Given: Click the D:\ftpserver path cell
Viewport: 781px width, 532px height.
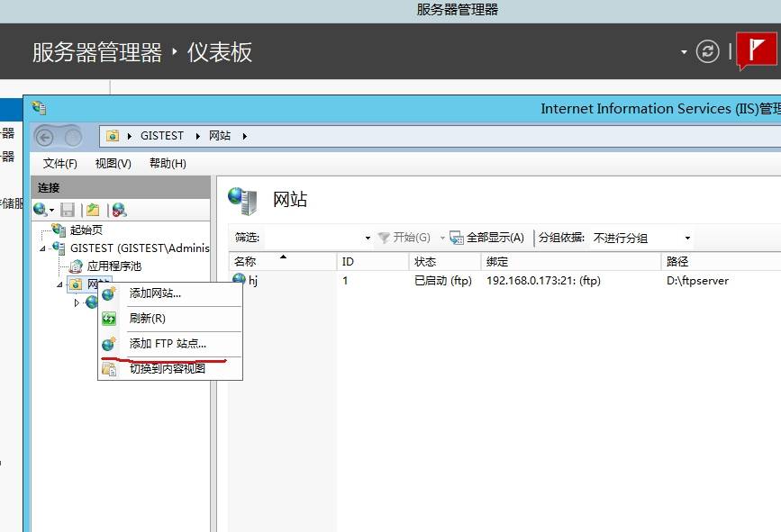Looking at the screenshot, I should click(x=697, y=281).
